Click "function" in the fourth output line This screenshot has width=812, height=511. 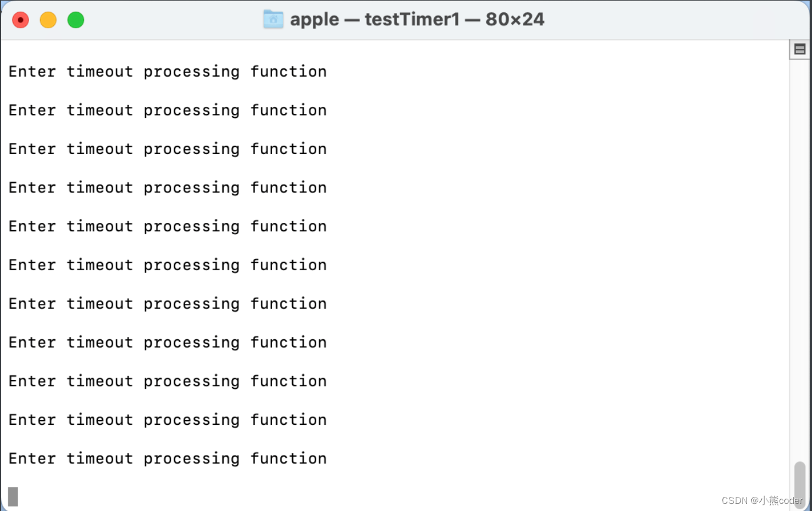click(288, 188)
